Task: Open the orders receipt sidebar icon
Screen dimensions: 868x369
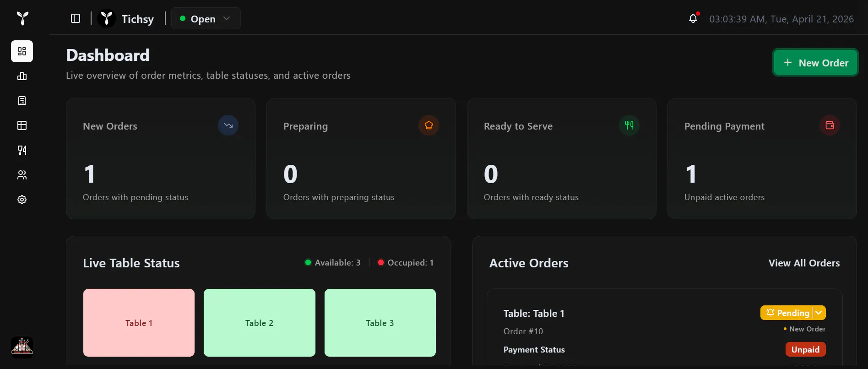Action: click(22, 101)
